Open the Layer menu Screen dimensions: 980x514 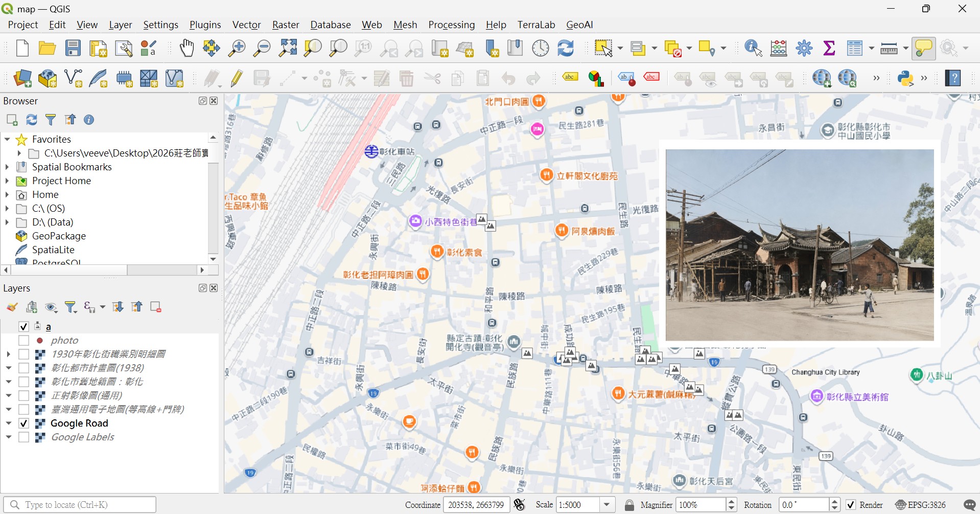click(121, 25)
